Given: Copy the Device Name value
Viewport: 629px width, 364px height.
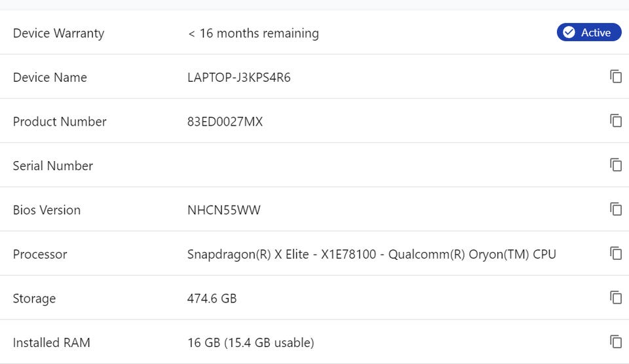Looking at the screenshot, I should [615, 77].
